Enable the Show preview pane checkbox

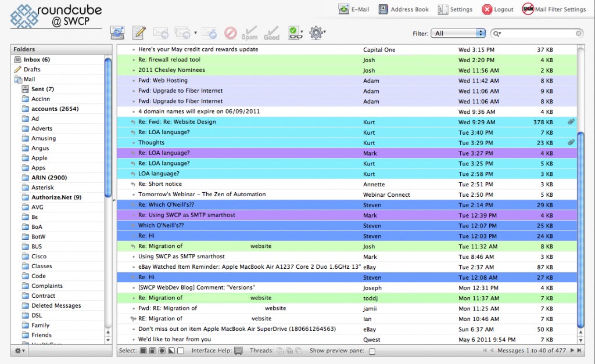click(372, 351)
